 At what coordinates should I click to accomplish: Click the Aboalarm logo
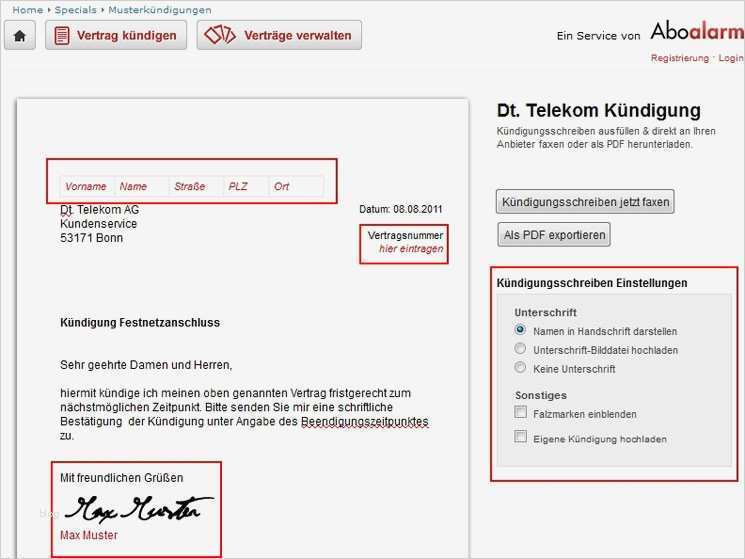click(697, 31)
